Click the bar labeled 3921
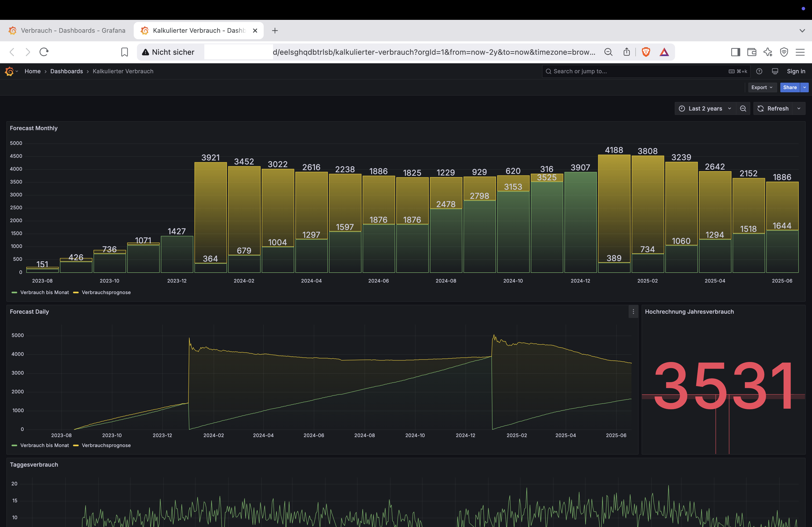This screenshot has height=527, width=812. tap(211, 213)
